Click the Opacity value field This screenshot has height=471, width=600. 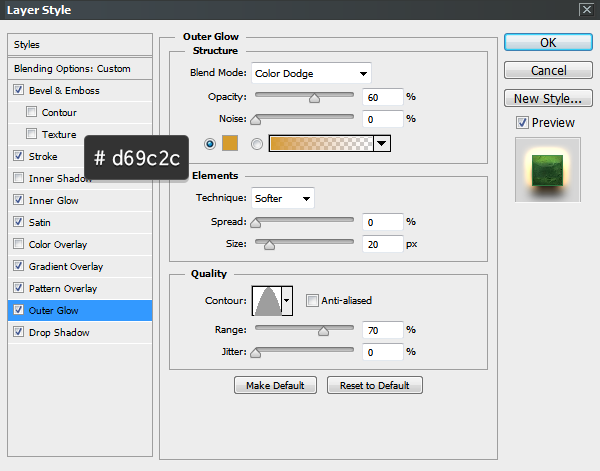point(383,97)
